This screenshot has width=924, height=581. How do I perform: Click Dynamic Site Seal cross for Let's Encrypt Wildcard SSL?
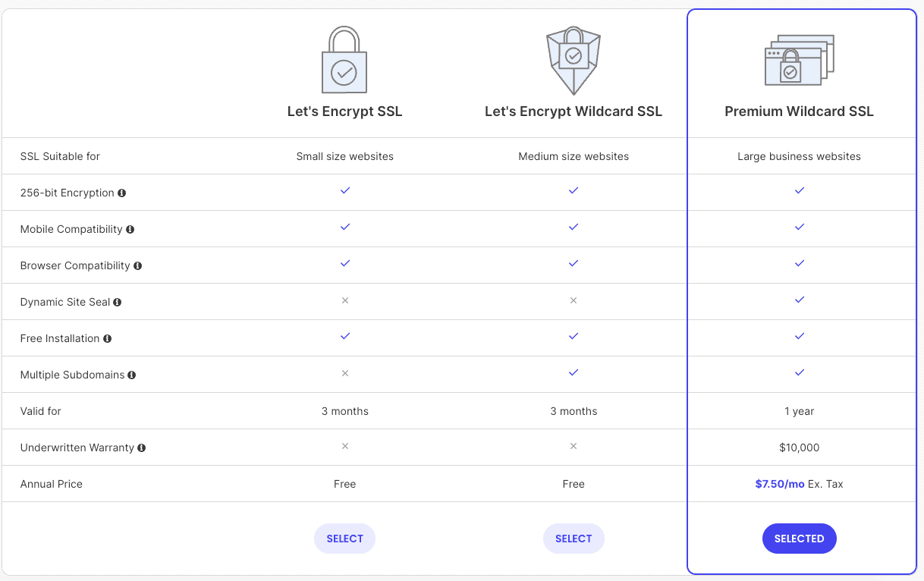574,300
